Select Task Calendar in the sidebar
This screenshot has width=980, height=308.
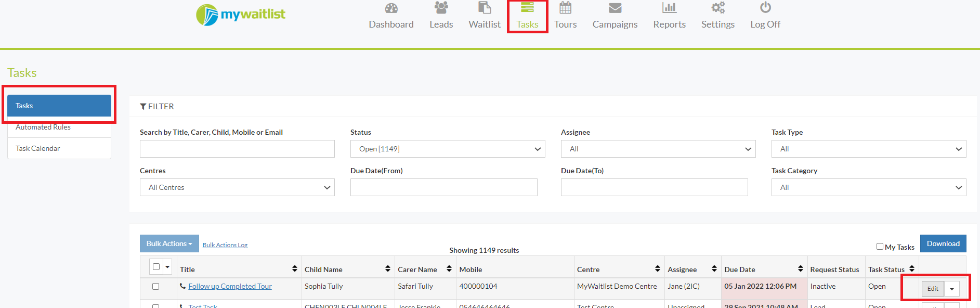(x=59, y=148)
